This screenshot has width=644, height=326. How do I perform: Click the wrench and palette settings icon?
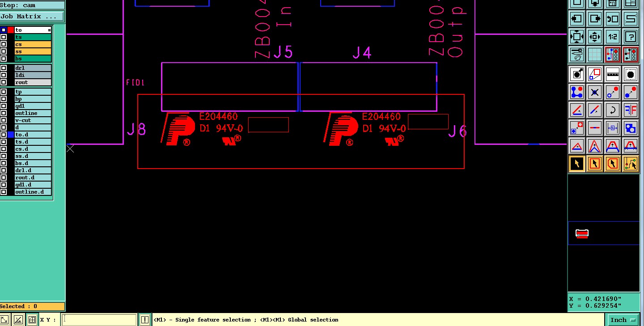click(x=577, y=55)
